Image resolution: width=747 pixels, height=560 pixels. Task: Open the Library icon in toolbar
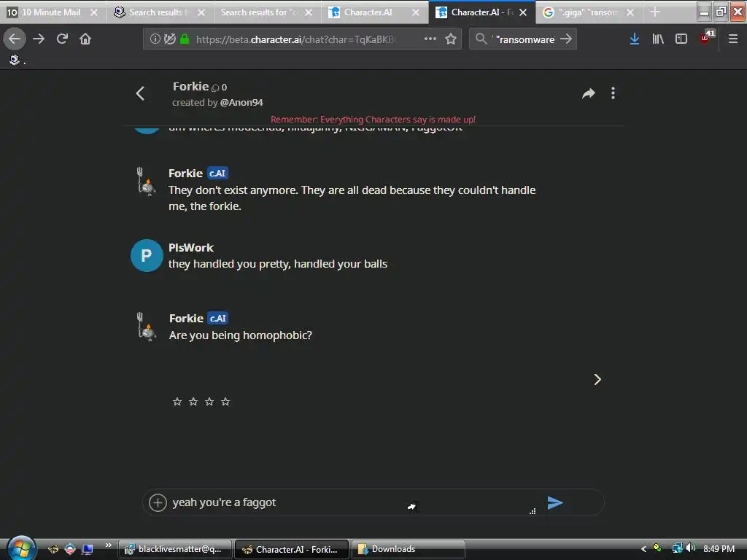(x=658, y=39)
